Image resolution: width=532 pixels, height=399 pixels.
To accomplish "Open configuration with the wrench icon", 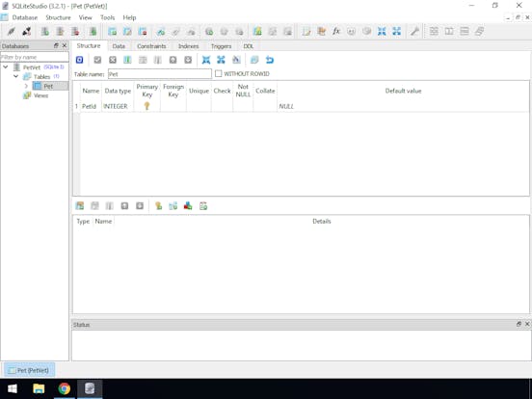I will click(414, 32).
